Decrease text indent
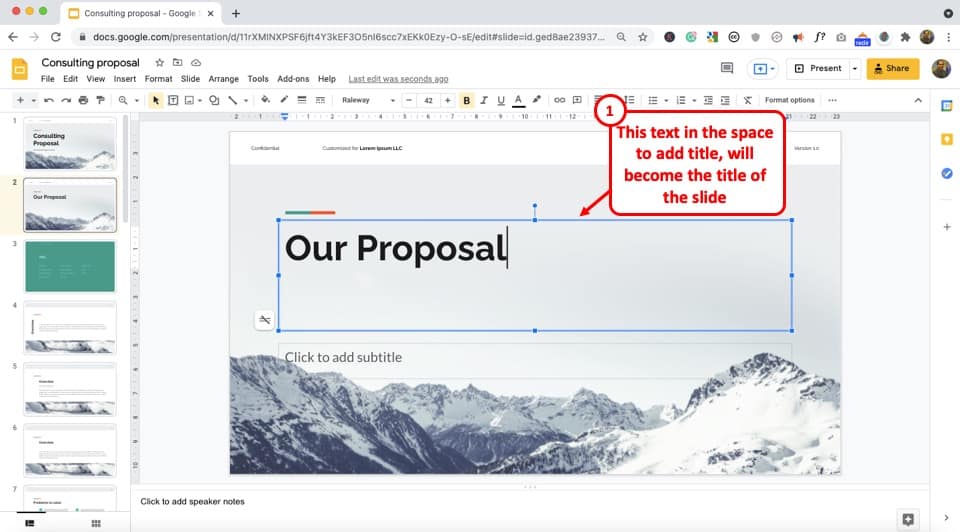The image size is (960, 532). 708,100
